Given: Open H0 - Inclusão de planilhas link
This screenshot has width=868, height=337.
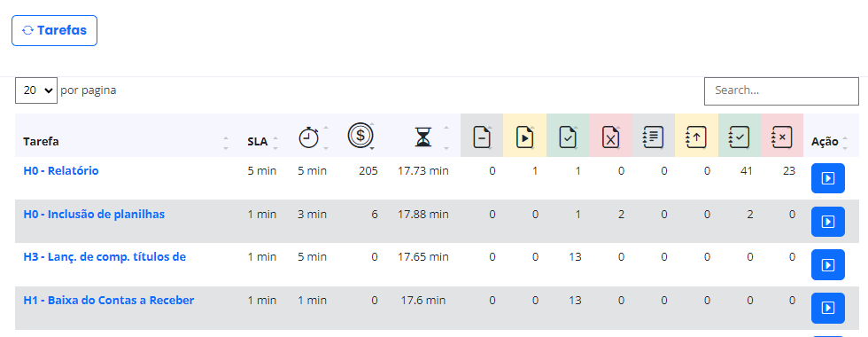Looking at the screenshot, I should coord(94,214).
